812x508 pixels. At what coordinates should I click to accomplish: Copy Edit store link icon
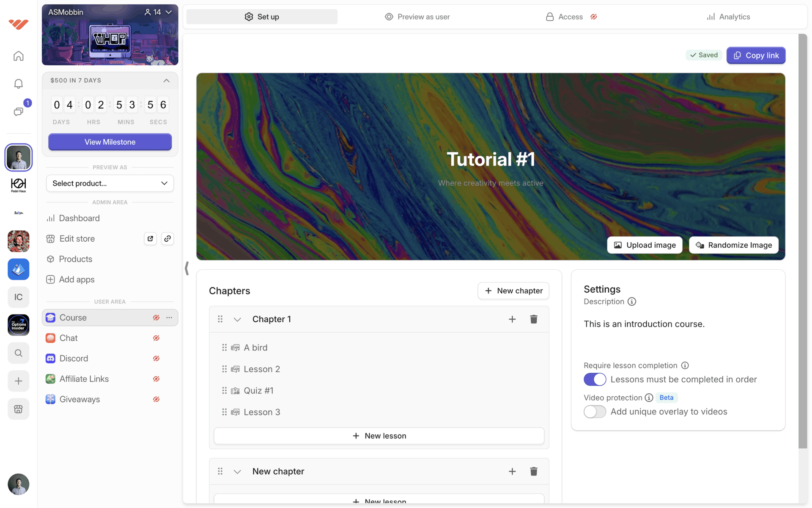pos(167,238)
